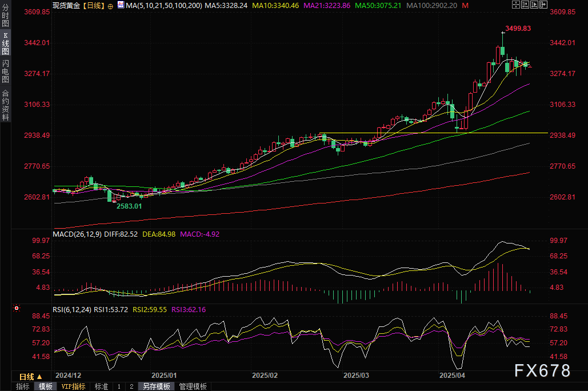Click the MA indicator chart icon
This screenshot has height=391, width=588.
coord(120,5)
